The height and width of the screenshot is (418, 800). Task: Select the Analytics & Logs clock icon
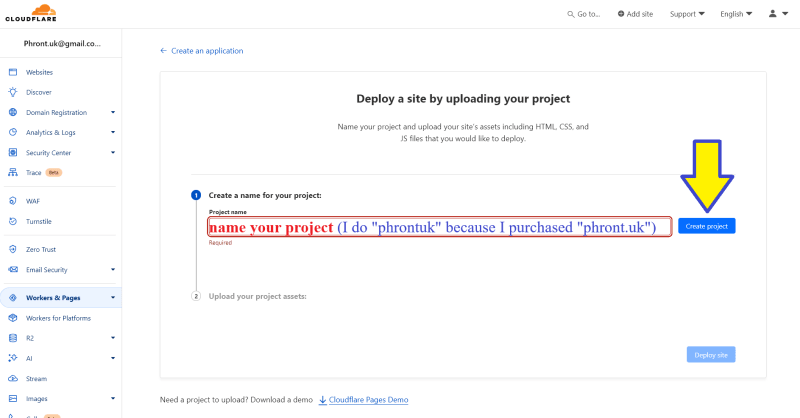tap(13, 132)
